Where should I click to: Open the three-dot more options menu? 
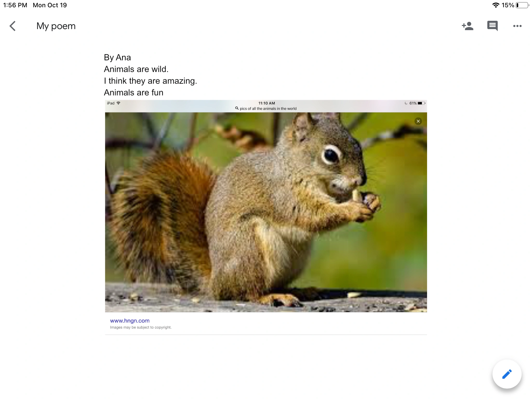[x=517, y=26]
